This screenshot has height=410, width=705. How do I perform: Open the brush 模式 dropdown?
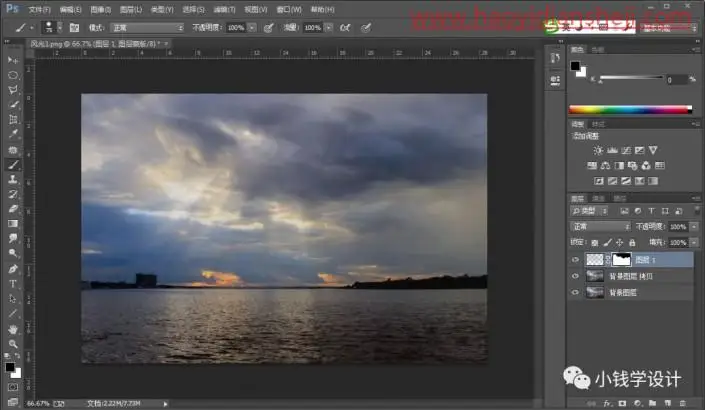point(147,28)
